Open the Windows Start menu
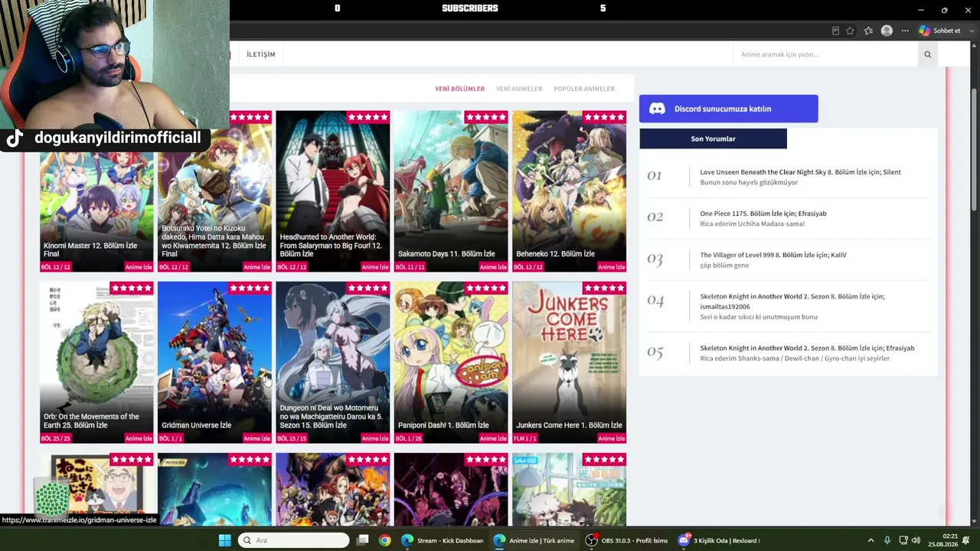980x551 pixels. [x=224, y=540]
